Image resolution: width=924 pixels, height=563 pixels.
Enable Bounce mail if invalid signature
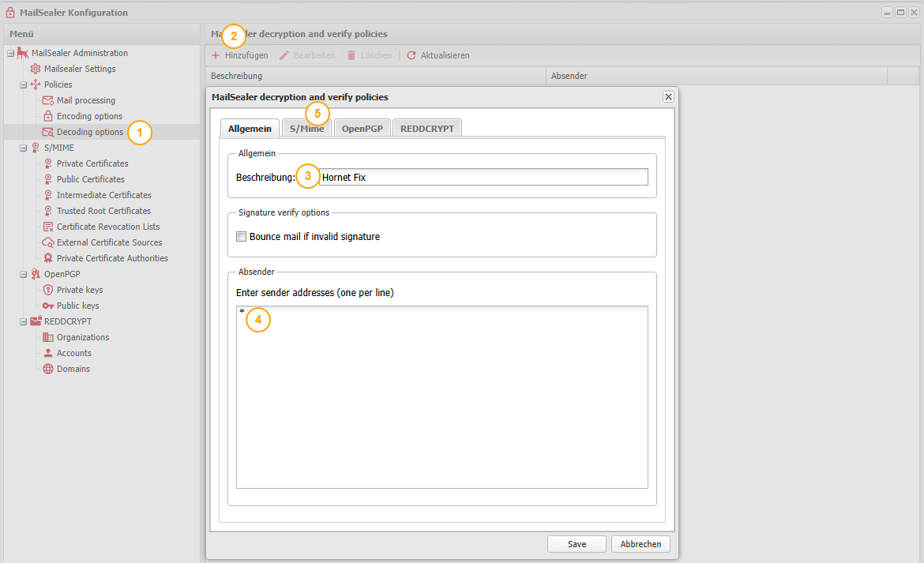(242, 237)
